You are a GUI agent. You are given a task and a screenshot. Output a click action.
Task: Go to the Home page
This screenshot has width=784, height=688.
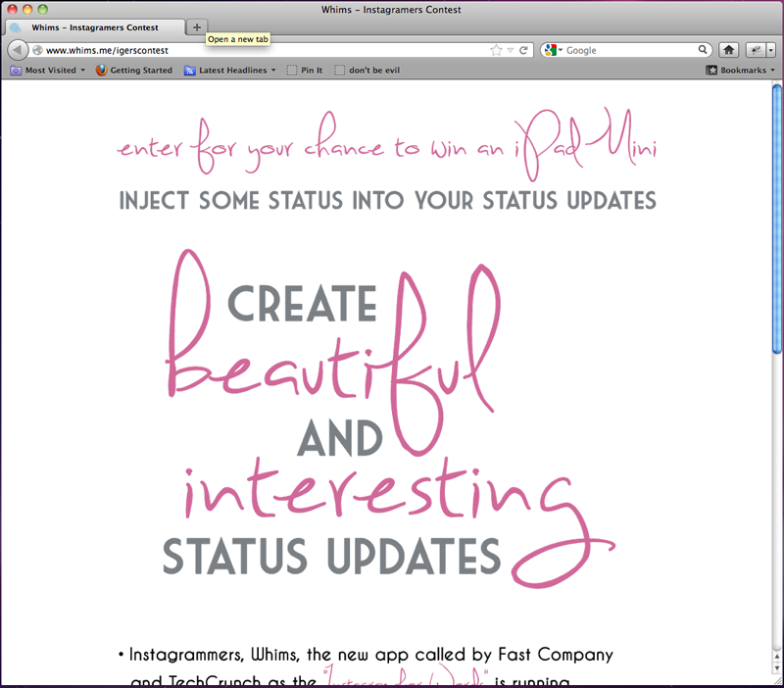coord(729,50)
